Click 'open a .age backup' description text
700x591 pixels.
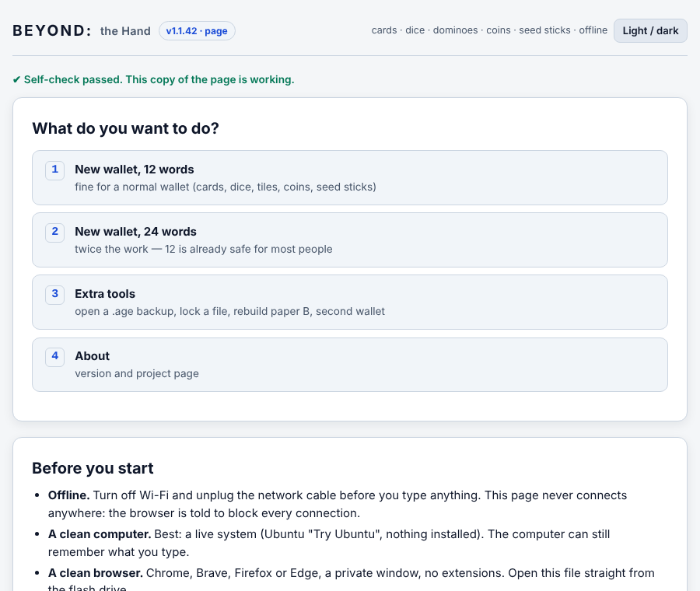click(x=230, y=311)
